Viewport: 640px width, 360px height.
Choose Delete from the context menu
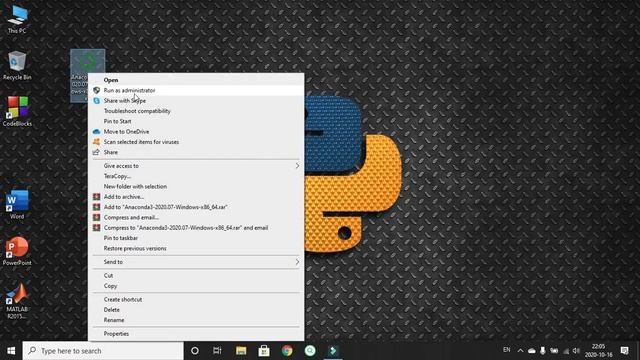(196, 310)
